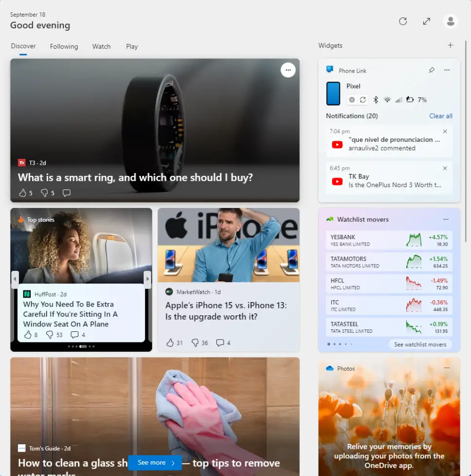Select the TATASTEEL stock row
This screenshot has height=476, width=471.
coord(389,327)
